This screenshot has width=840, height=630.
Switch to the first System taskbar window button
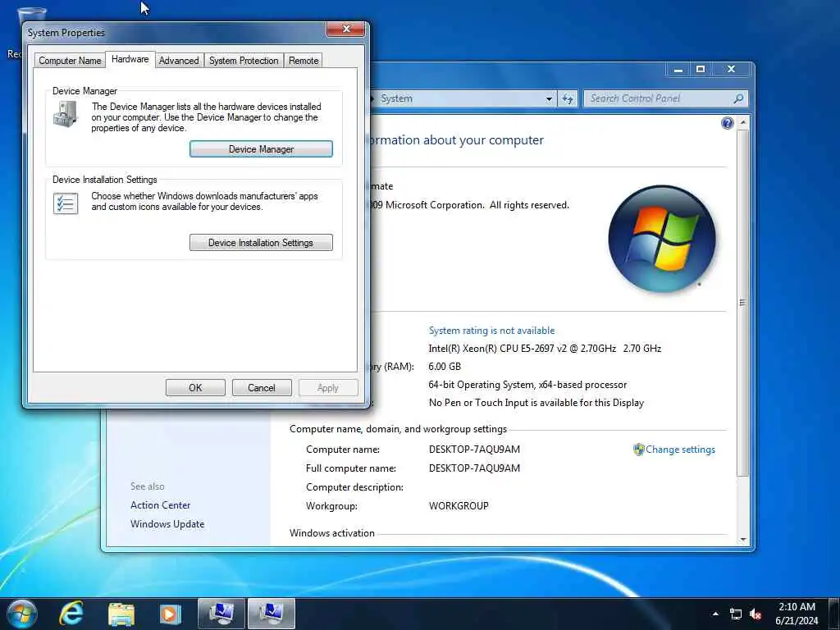[221, 614]
